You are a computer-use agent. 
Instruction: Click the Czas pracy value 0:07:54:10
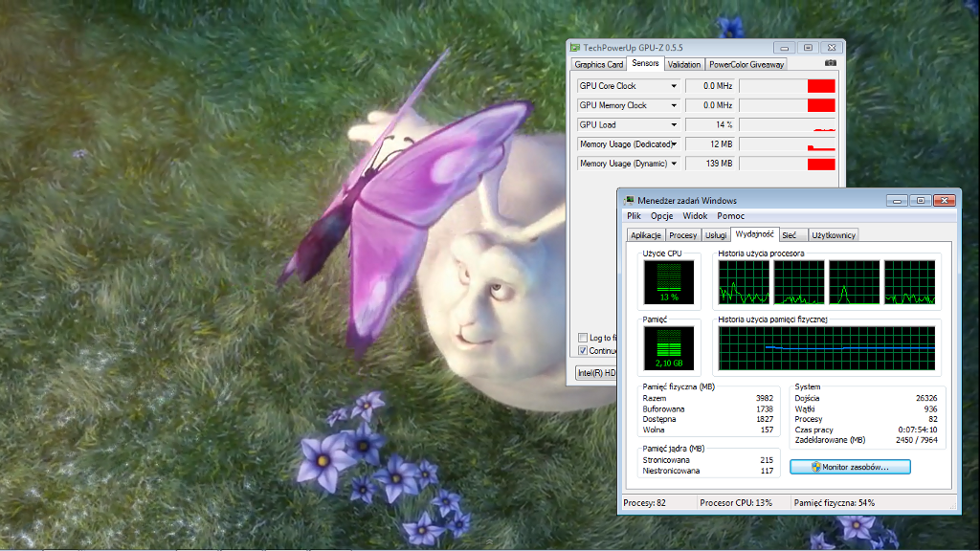pyautogui.click(x=918, y=430)
